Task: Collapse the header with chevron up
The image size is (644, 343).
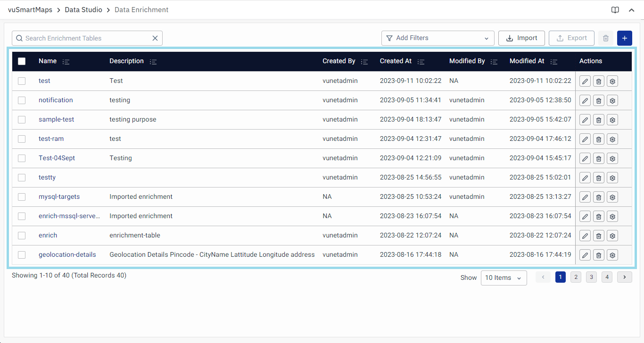Action: point(632,10)
